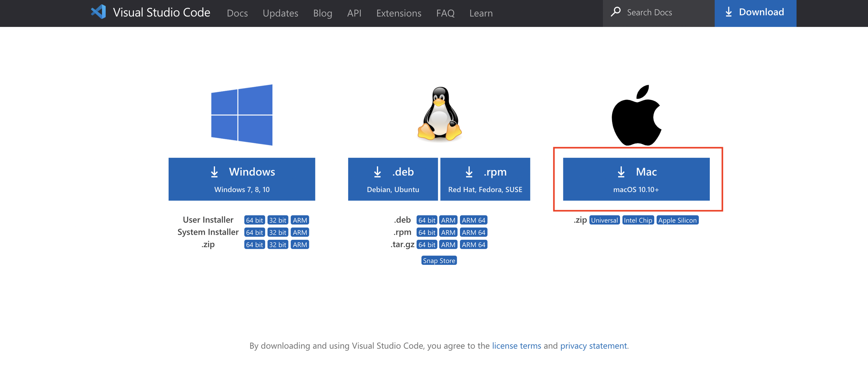Open the Docs page
This screenshot has height=367, width=868.
pos(237,13)
